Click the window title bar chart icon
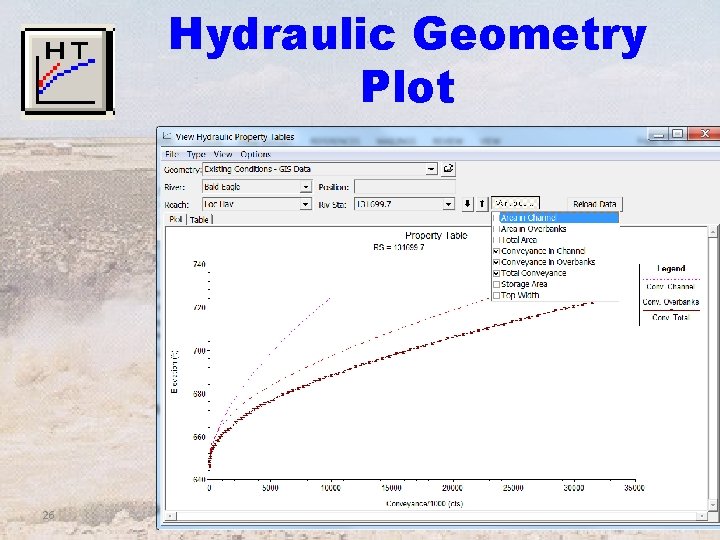This screenshot has width=720, height=540. (x=167, y=136)
